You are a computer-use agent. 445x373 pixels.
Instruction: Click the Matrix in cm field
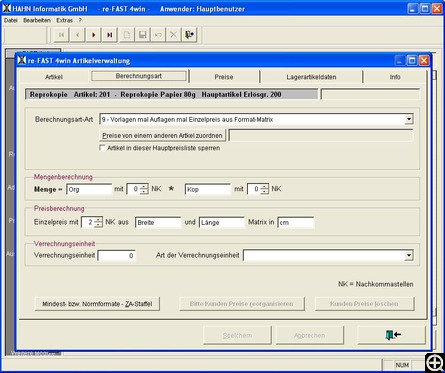point(296,222)
